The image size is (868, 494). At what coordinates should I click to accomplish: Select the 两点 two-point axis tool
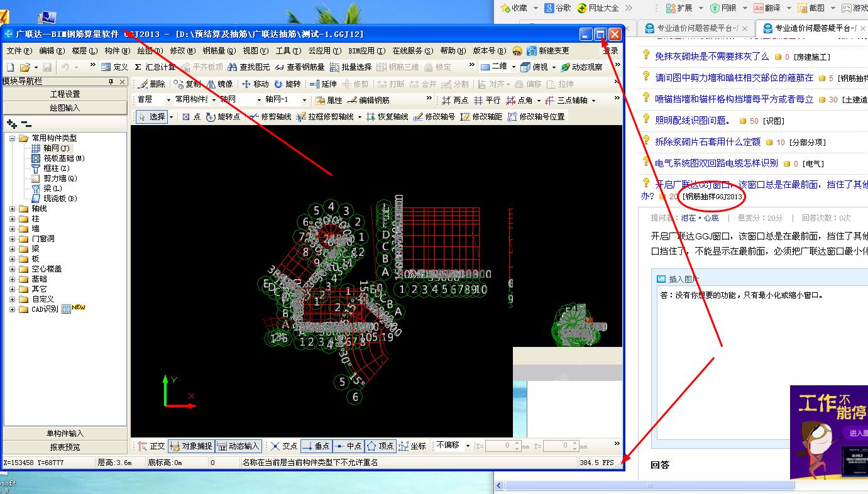(454, 100)
